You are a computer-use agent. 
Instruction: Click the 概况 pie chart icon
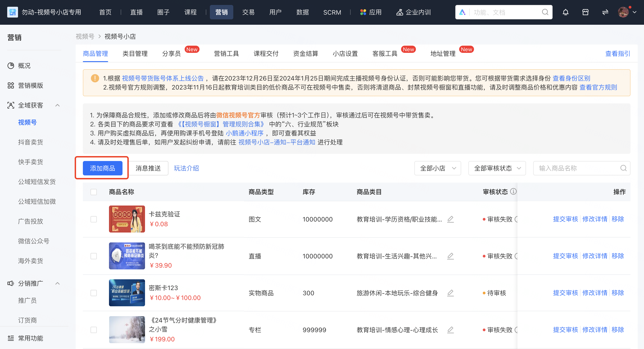[11, 66]
